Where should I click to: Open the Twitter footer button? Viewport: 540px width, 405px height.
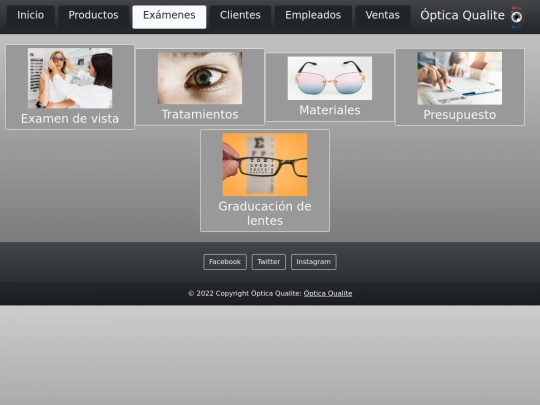pos(269,262)
